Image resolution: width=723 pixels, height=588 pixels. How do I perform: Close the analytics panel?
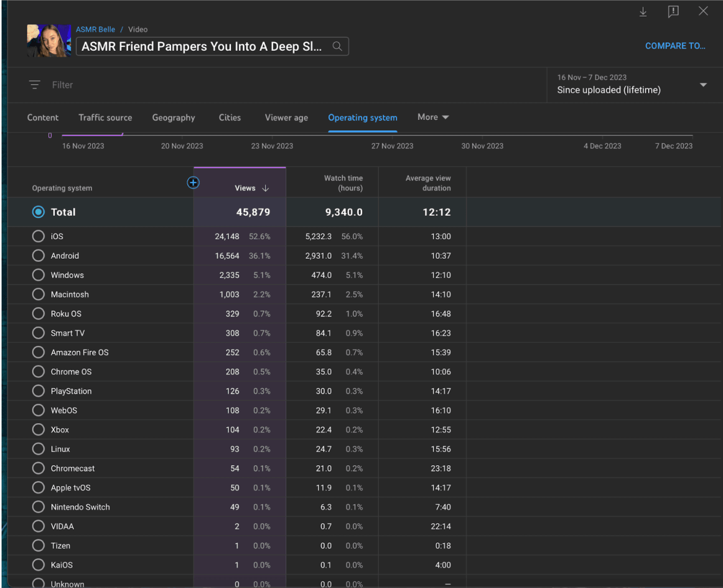703,11
